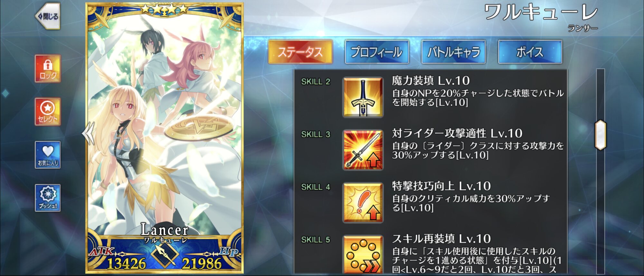Open the プロフィール tab
The image size is (644, 276).
pos(377,52)
